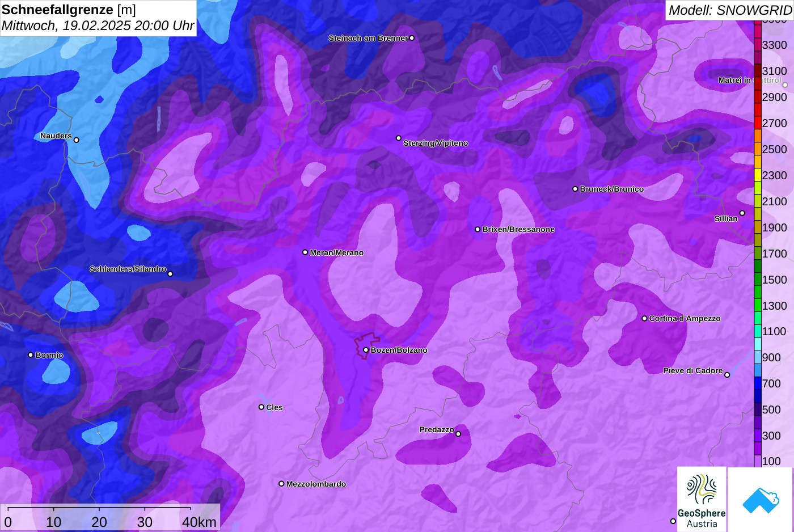This screenshot has height=532, width=794.
Task: Click the date Mittwoch, 19.02.2025 20:00 Uhr
Action: click(x=98, y=26)
